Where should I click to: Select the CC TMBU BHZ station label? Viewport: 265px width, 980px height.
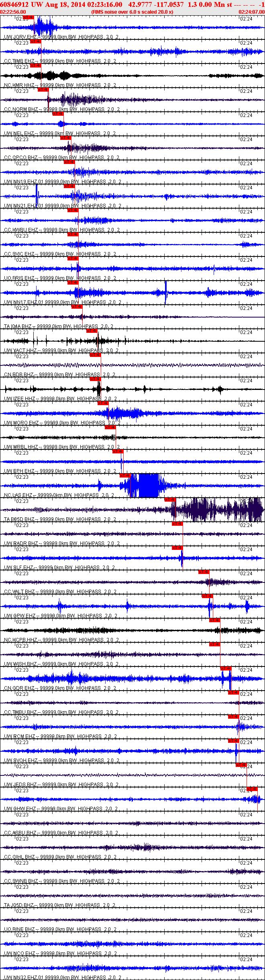pyautogui.click(x=20, y=712)
